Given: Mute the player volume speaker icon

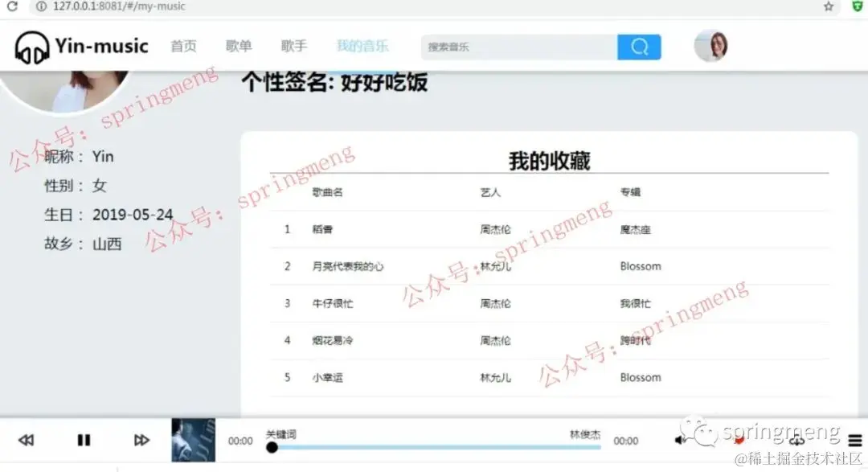Looking at the screenshot, I should pos(680,440).
